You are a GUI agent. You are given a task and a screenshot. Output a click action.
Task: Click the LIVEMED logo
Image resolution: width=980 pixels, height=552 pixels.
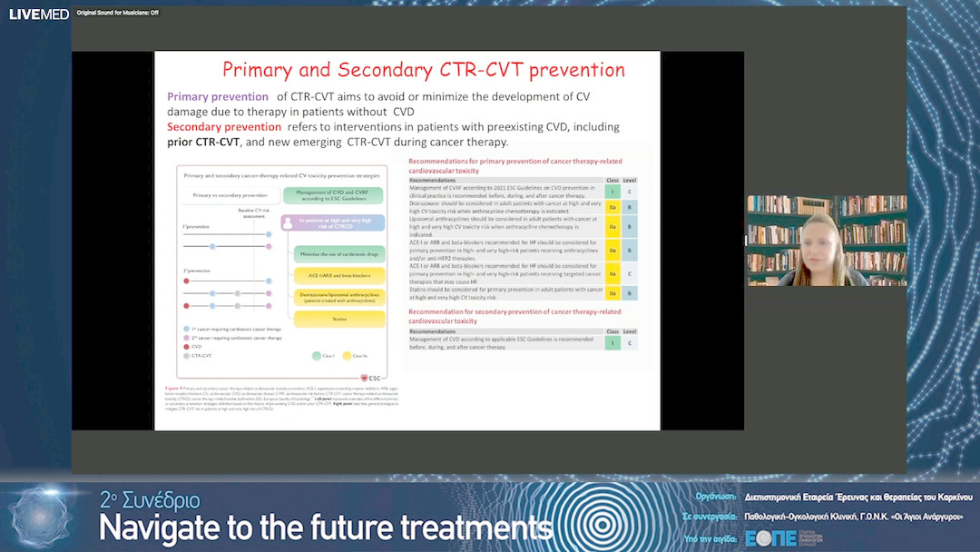38,14
